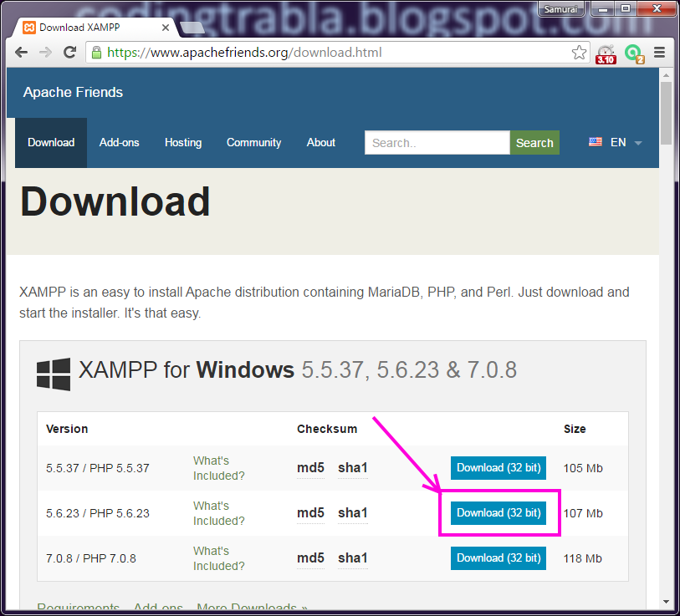Open the green Q extension icon
The width and height of the screenshot is (680, 616).
[x=634, y=53]
